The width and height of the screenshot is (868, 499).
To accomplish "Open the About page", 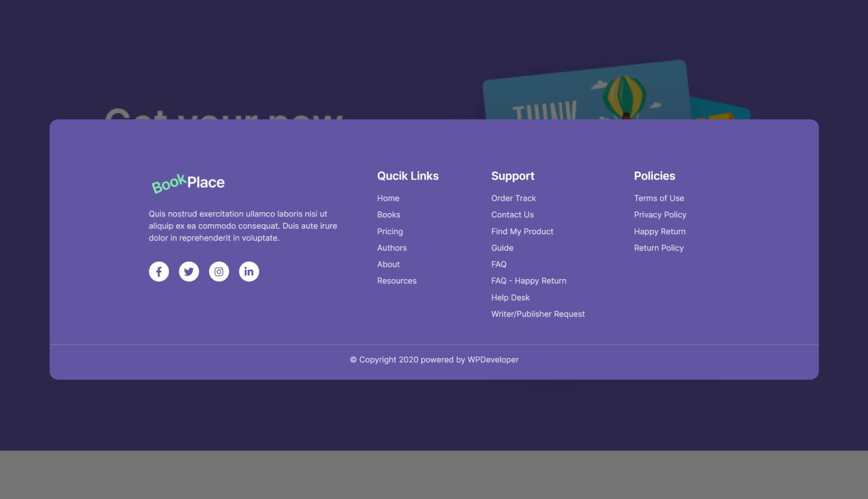I will (388, 264).
